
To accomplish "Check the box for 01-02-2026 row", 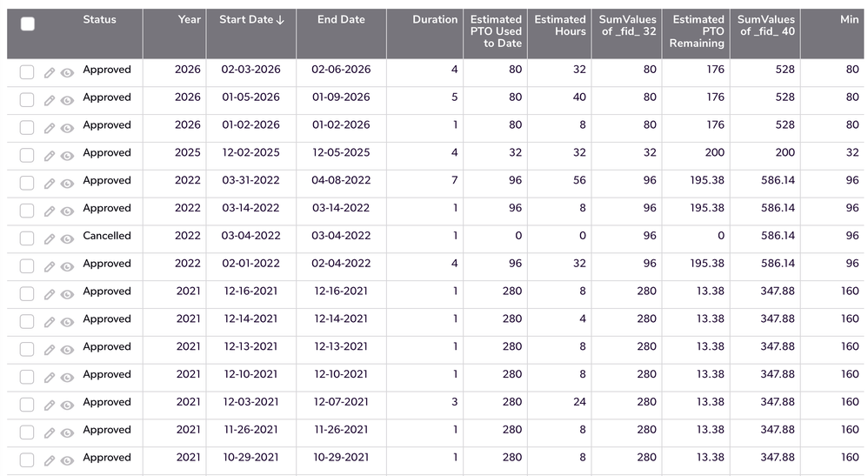I will pyautogui.click(x=27, y=127).
